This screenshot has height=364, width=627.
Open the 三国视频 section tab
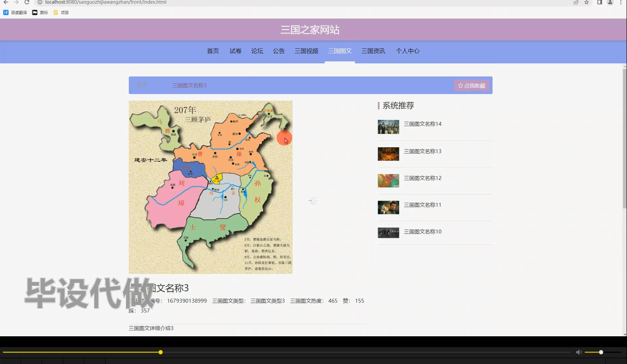306,51
